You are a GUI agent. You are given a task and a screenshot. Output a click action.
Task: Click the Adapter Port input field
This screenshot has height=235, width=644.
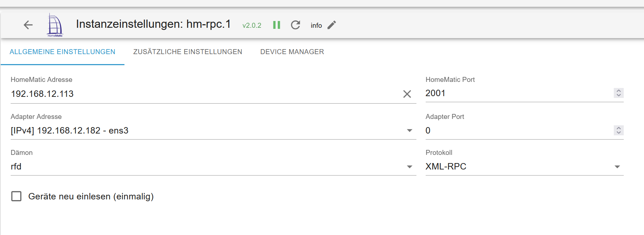(x=516, y=131)
